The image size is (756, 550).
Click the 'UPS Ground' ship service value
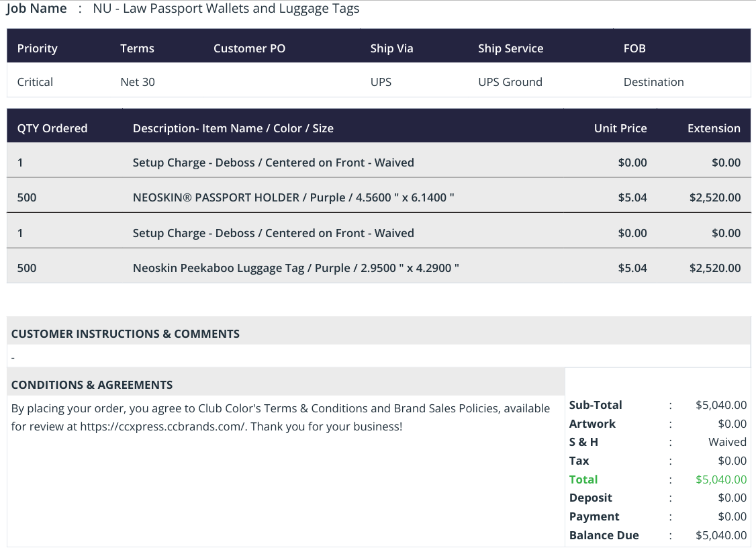[x=510, y=82]
